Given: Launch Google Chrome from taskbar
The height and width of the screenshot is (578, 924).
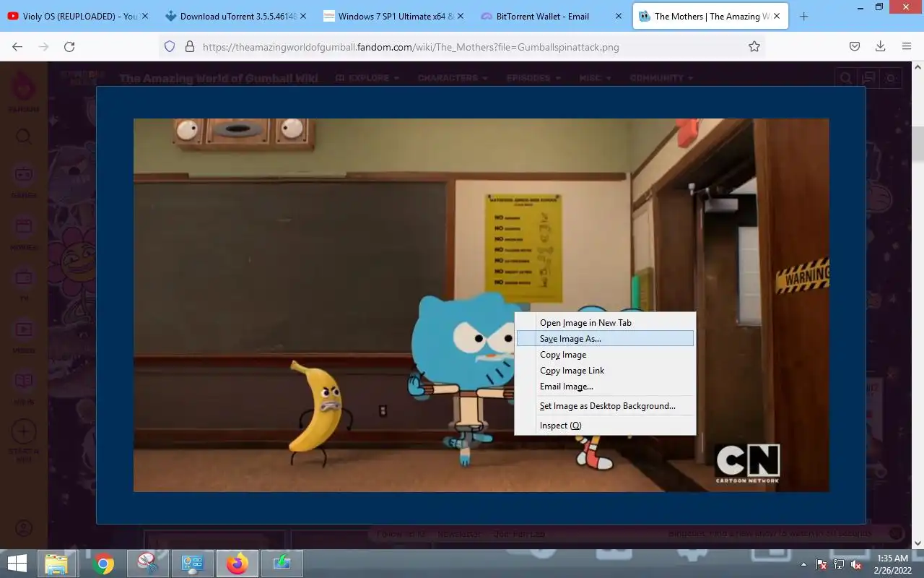Looking at the screenshot, I should (103, 564).
